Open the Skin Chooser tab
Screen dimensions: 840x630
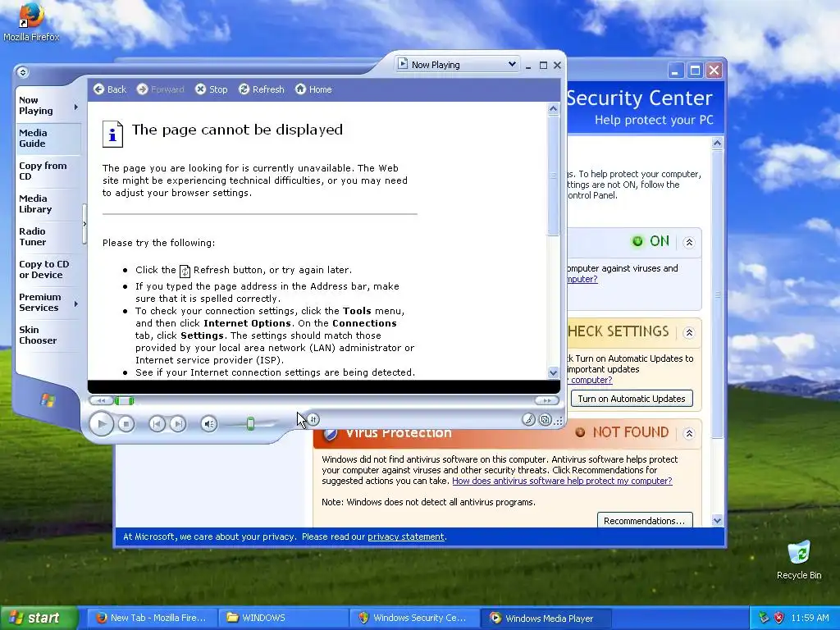(48, 335)
